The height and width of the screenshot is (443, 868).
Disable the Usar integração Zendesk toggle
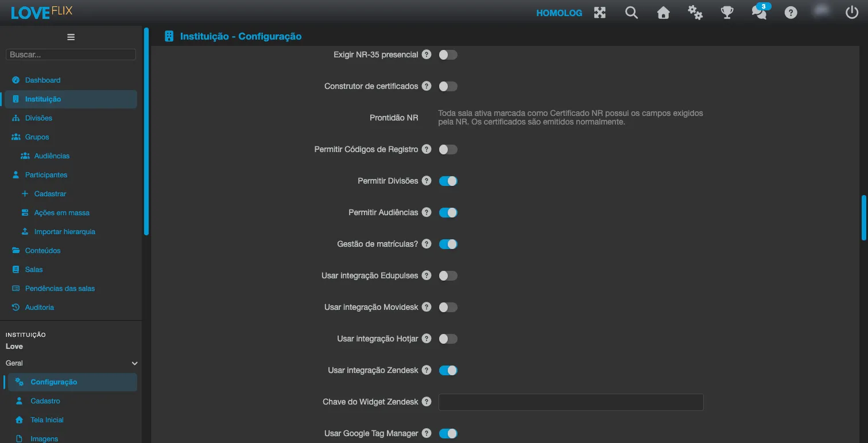(x=448, y=370)
